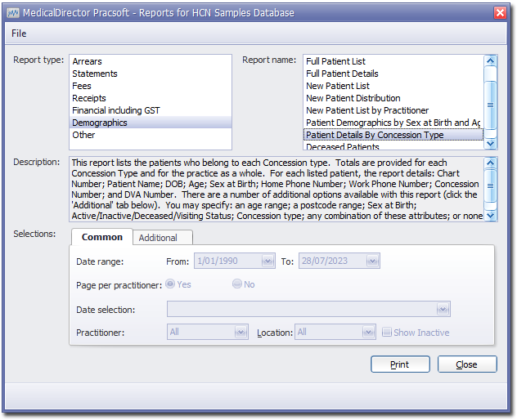Image resolution: width=517 pixels, height=420 pixels.
Task: Select No for Page per practitioner
Action: click(237, 284)
